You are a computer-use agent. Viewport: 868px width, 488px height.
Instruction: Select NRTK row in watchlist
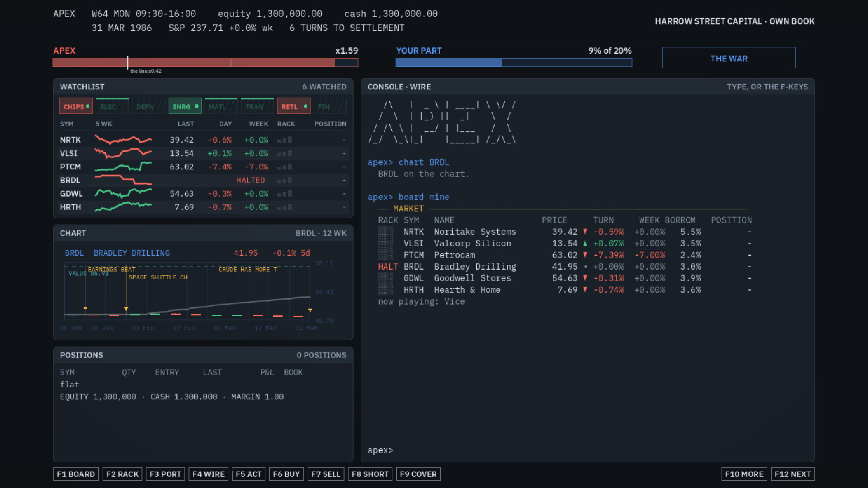click(x=203, y=140)
